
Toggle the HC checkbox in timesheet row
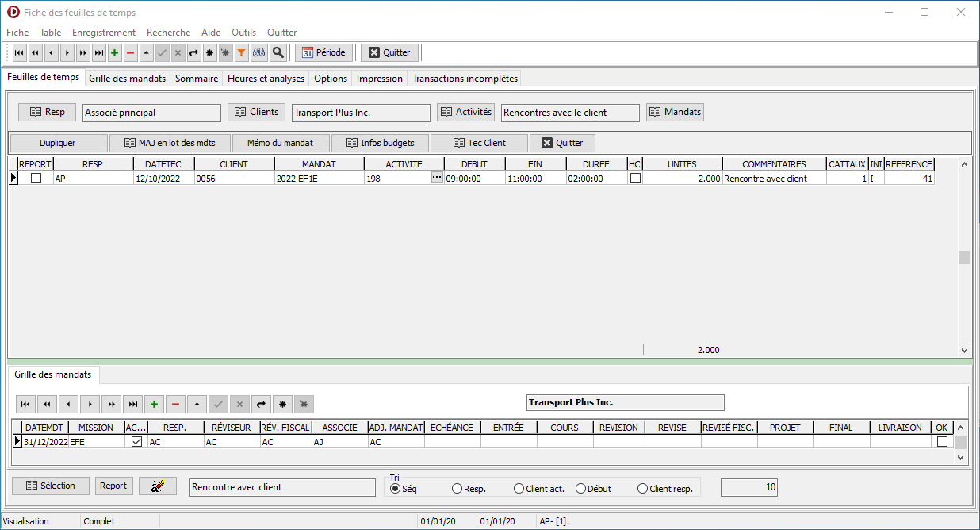[635, 179]
